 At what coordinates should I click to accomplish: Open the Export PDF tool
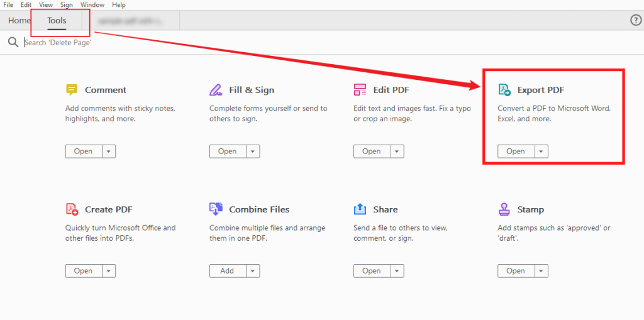[516, 151]
